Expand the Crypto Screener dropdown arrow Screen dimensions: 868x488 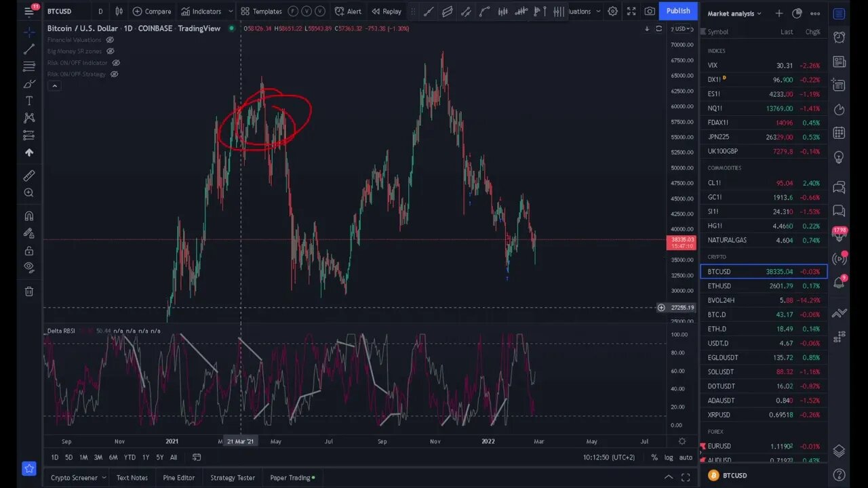(104, 478)
